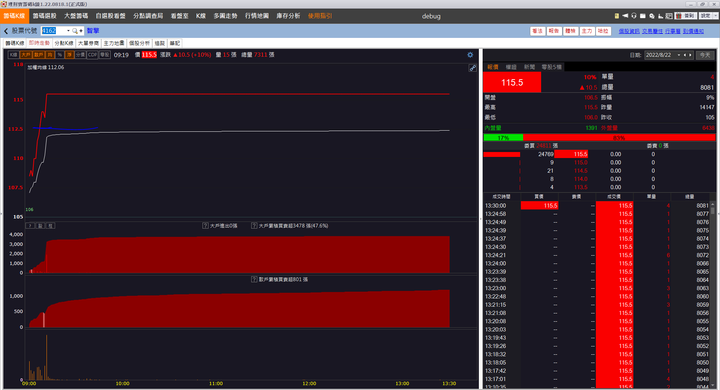Open the 庫存分析 menu
The width and height of the screenshot is (720, 390).
288,16
